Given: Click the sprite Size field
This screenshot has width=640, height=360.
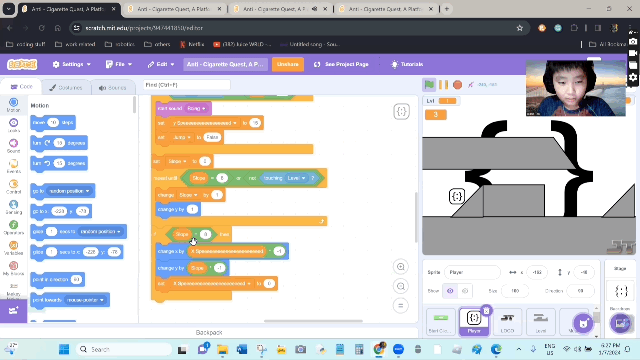Looking at the screenshot, I should (x=515, y=291).
